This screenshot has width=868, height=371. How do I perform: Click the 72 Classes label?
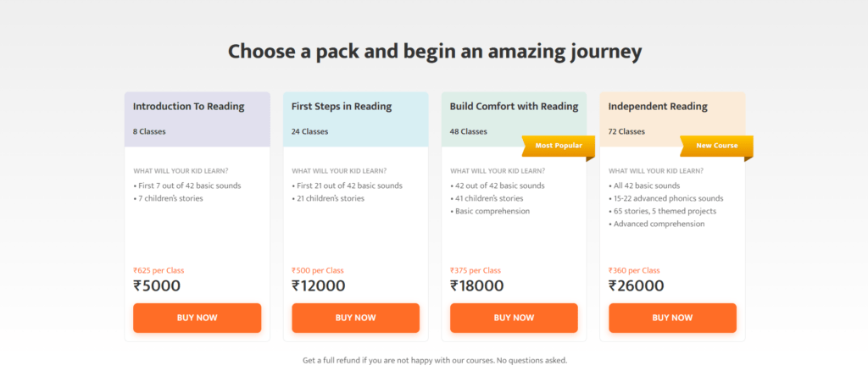click(626, 131)
